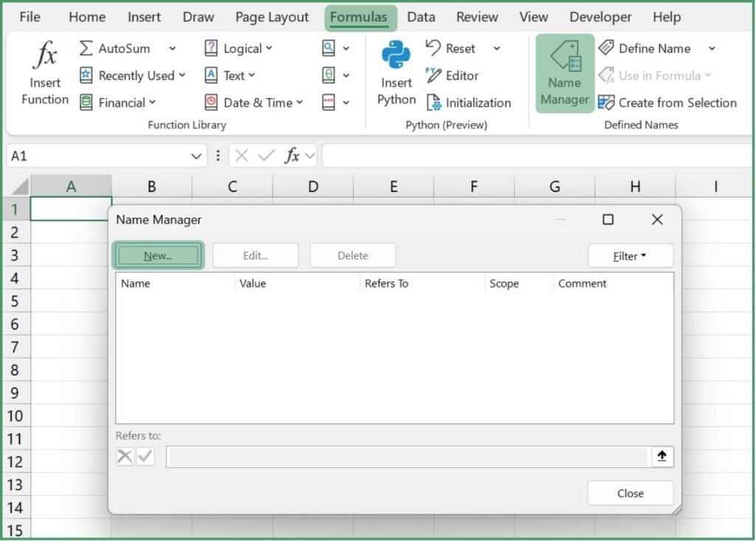Switch to the Home tab
Screen dimensions: 756x541
coord(87,17)
